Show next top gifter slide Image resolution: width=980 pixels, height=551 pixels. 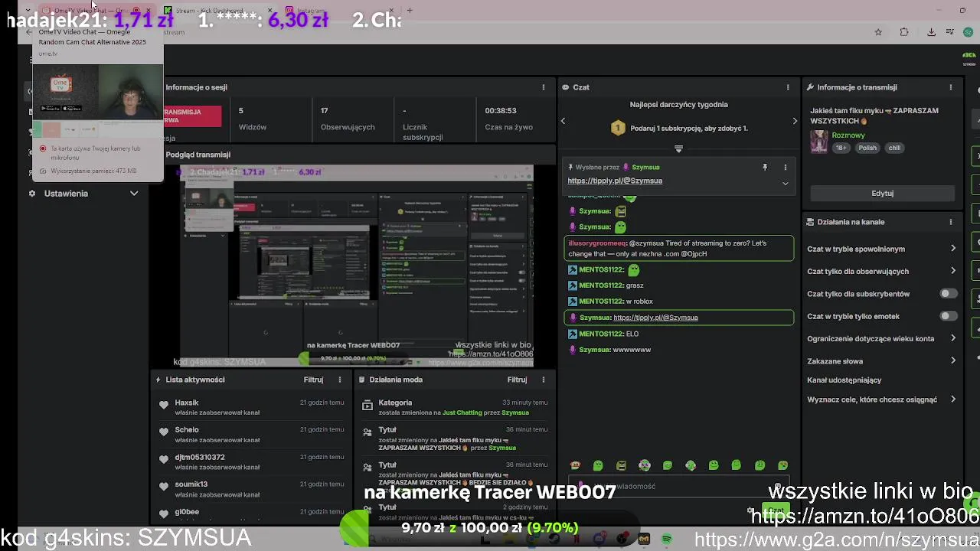795,121
